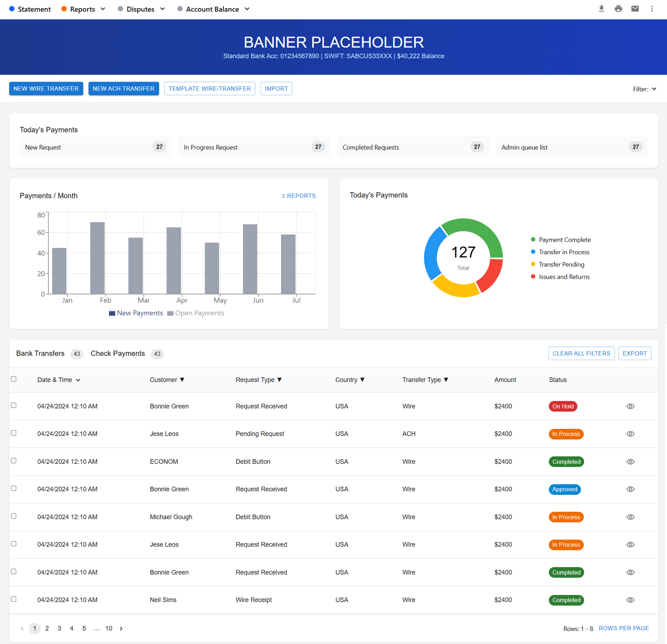Click the print icon
667x644 pixels.
618,9
